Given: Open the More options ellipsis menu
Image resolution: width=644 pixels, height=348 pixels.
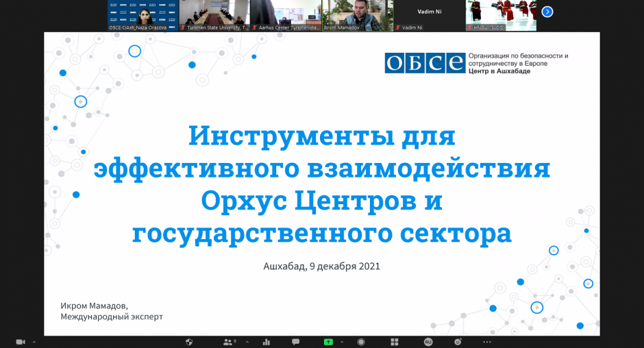Looking at the screenshot, I should click(487, 342).
